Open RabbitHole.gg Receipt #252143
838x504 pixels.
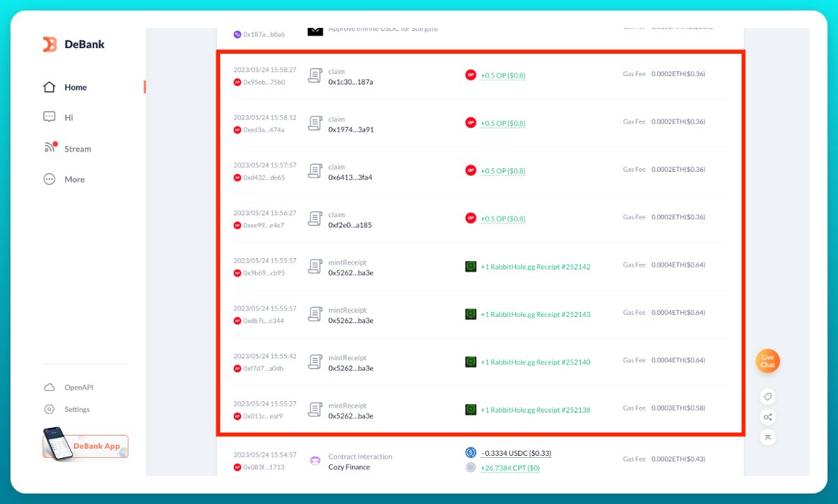tap(536, 314)
